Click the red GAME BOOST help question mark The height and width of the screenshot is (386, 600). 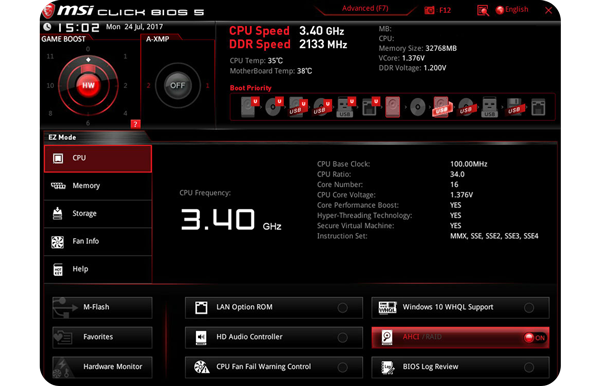[x=135, y=124]
